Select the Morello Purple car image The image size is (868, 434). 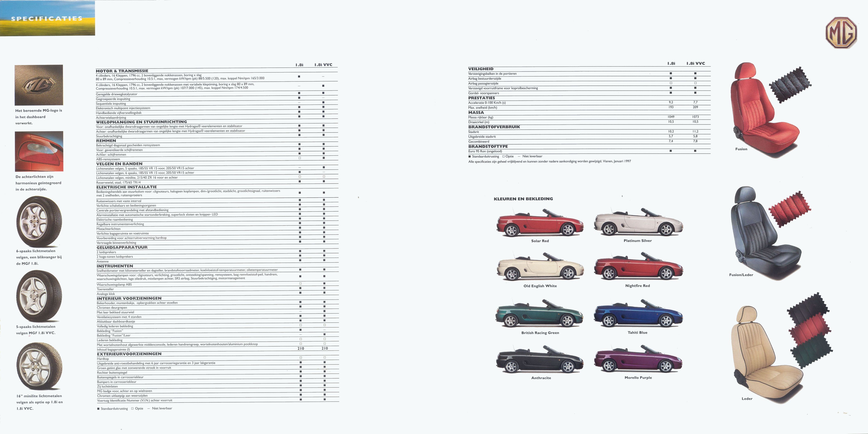click(638, 359)
